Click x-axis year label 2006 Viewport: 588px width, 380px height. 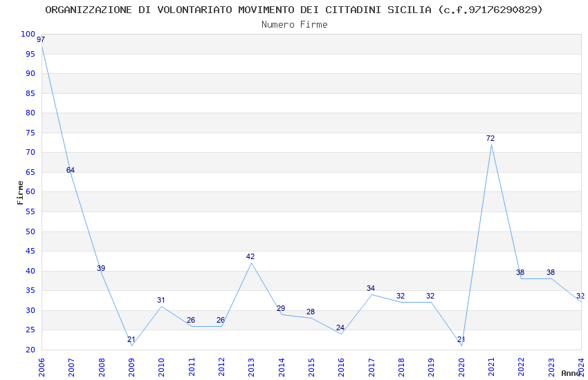(x=42, y=367)
